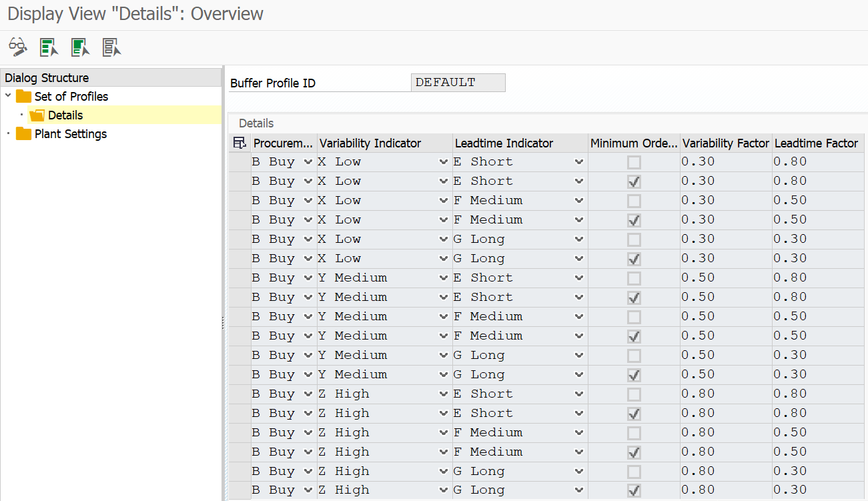This screenshot has width=868, height=501.
Task: Click Variability Factor 0.30 in checked X Low, G Long row
Action: pos(726,259)
